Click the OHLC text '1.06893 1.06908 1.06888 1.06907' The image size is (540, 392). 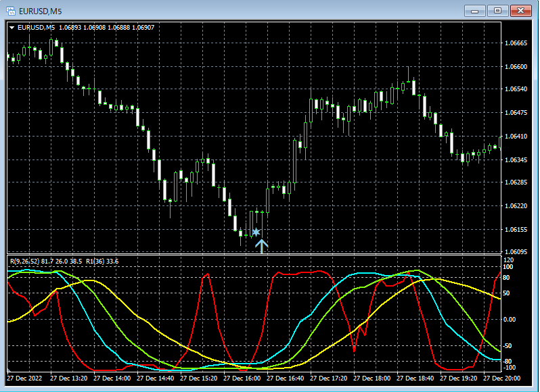click(x=106, y=28)
